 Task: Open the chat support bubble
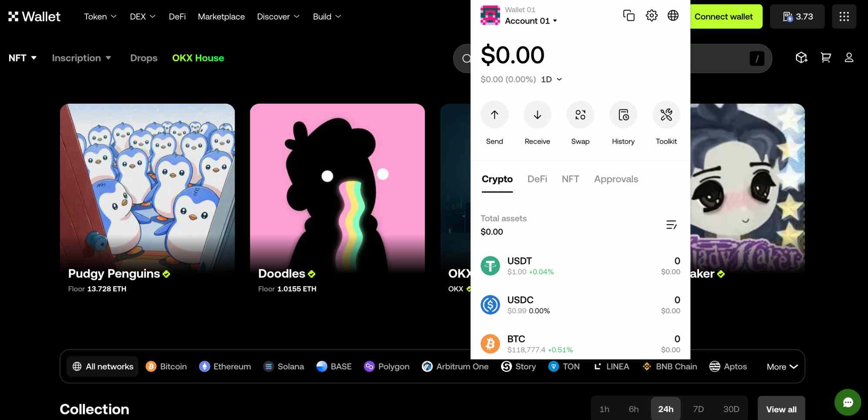[x=847, y=402]
